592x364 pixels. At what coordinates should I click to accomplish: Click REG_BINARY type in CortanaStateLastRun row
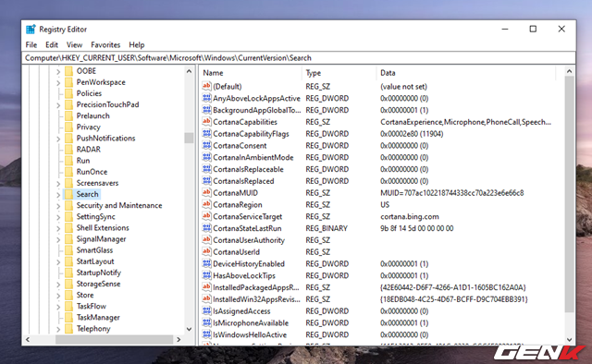pos(327,228)
